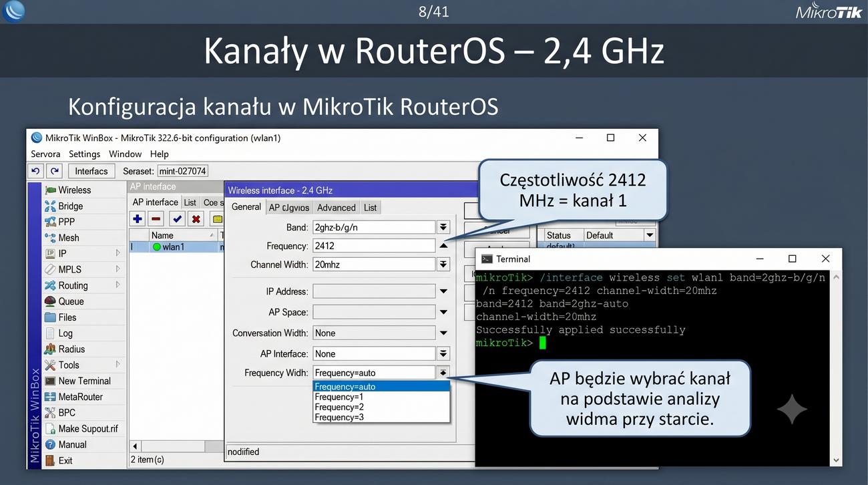Expand the Tools submenu arrow
This screenshot has width=868, height=485.
118,365
